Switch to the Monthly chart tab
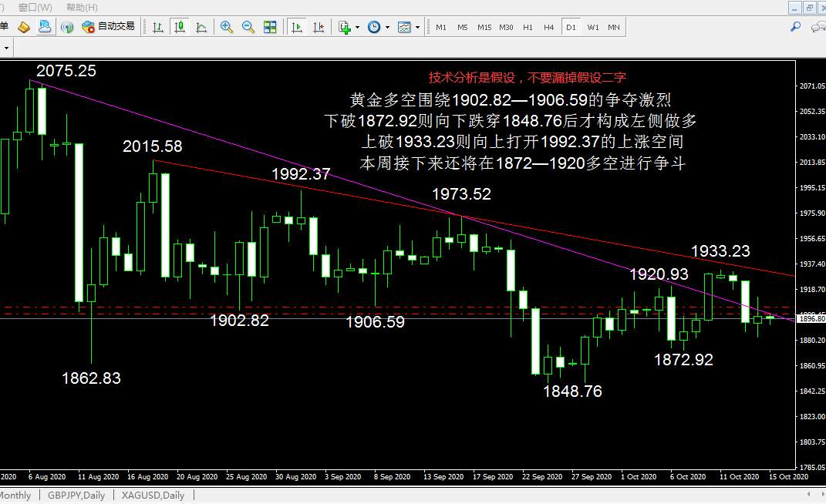The width and height of the screenshot is (826, 504). [15, 495]
